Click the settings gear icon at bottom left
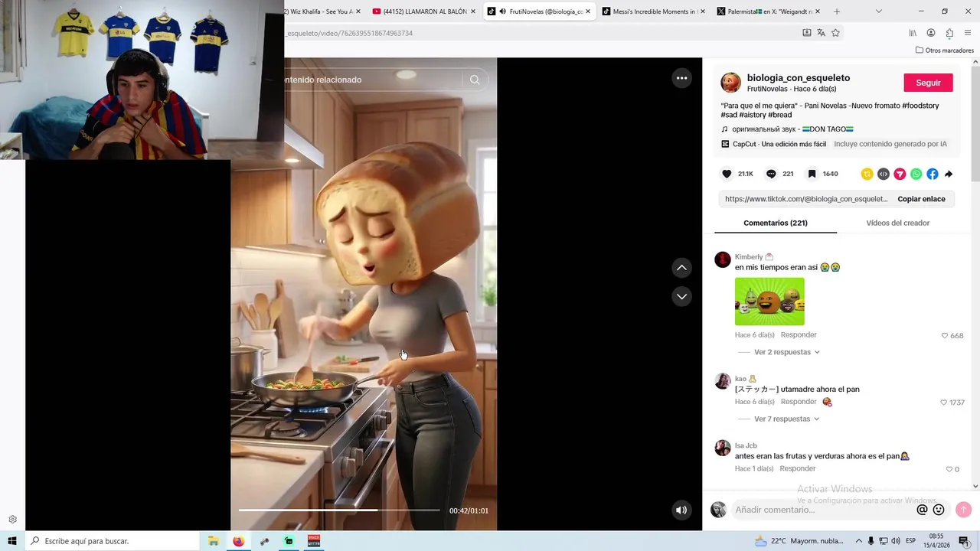 (x=12, y=520)
